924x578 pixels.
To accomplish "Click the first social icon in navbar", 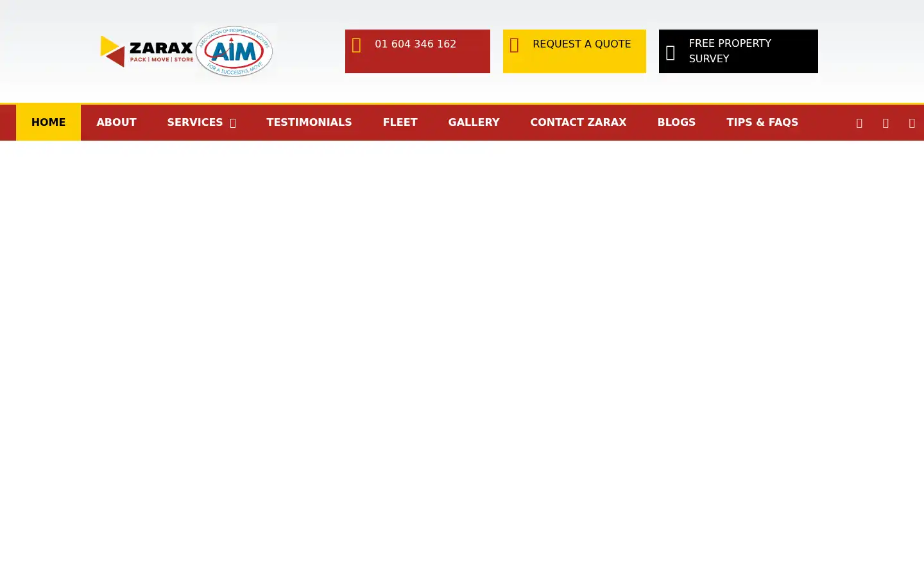I will point(859,123).
